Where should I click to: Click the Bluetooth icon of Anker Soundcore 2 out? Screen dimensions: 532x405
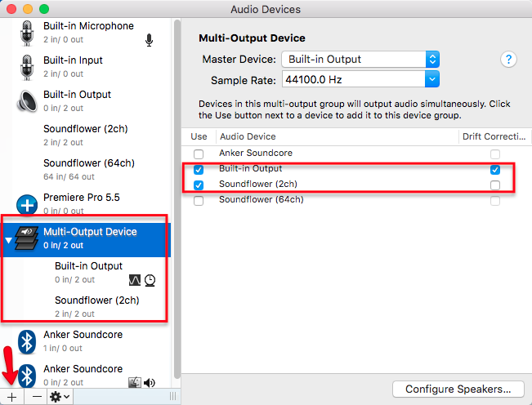[27, 376]
